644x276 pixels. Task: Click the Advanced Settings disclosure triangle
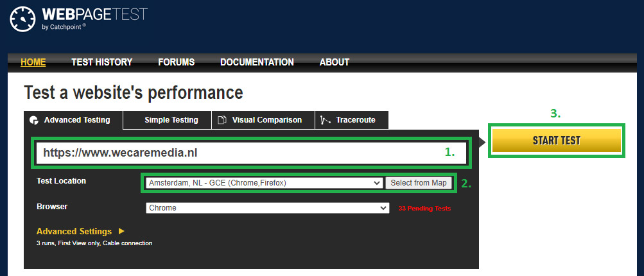click(x=121, y=231)
